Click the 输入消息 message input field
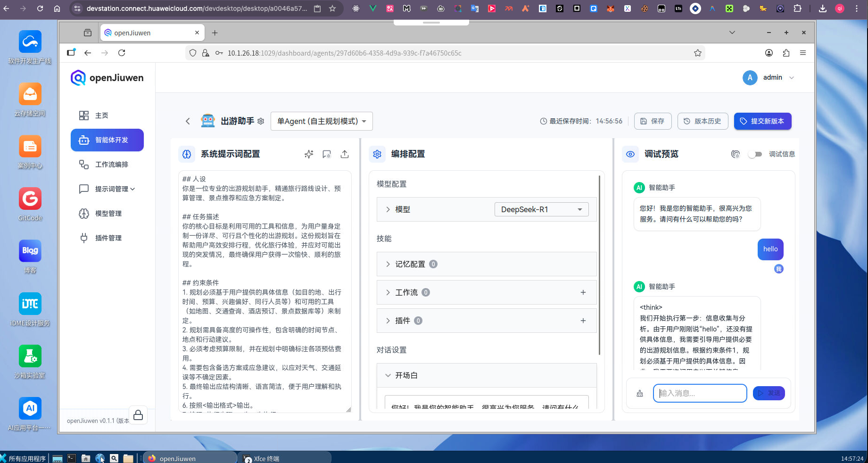Viewport: 868px width, 463px height. pyautogui.click(x=700, y=393)
